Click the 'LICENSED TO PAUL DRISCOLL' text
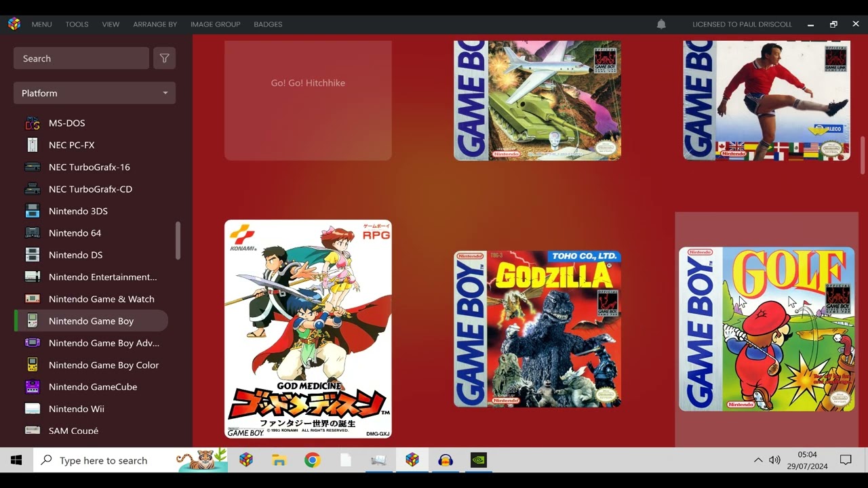 coord(742,24)
